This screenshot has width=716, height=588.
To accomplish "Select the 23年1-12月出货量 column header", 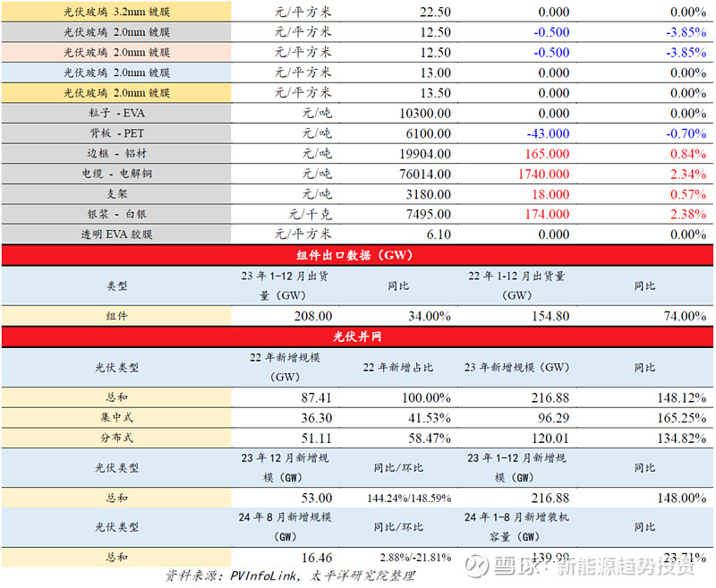I will tap(285, 285).
